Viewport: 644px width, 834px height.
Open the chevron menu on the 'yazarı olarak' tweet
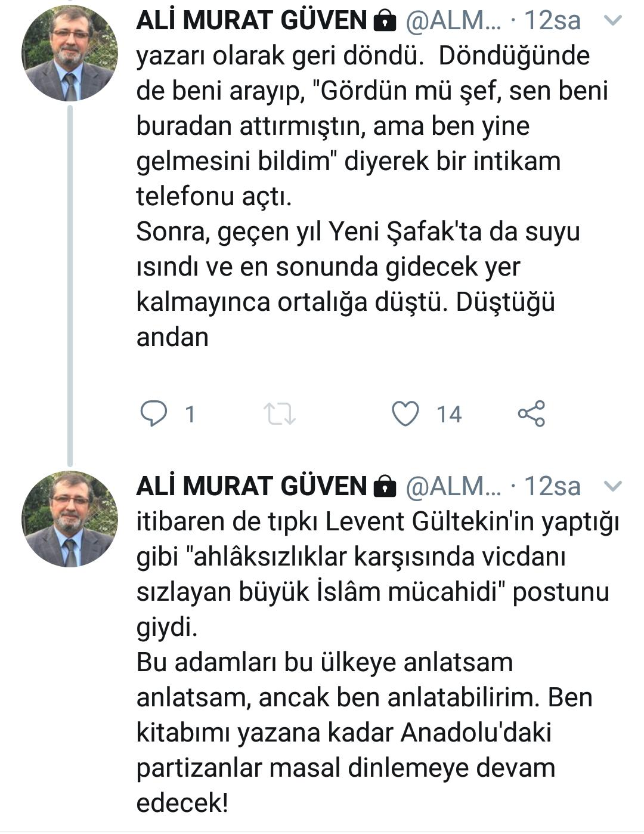pyautogui.click(x=612, y=21)
